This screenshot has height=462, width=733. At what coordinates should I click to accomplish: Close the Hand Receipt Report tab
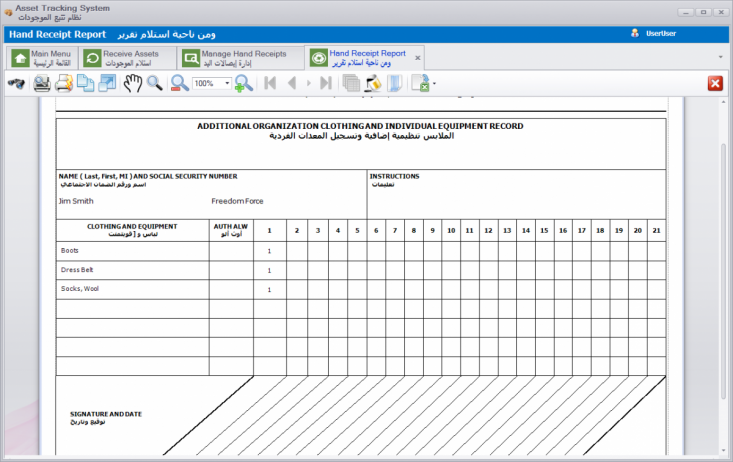coord(418,57)
